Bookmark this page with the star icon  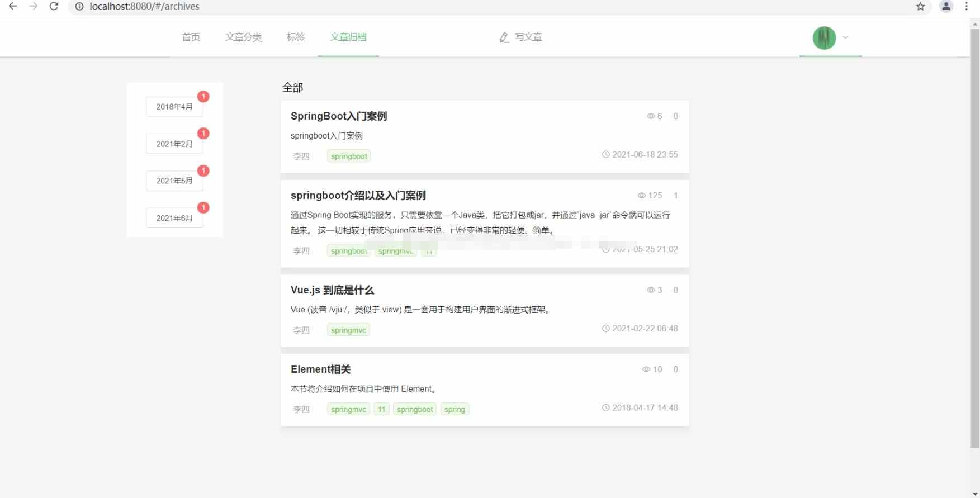920,7
